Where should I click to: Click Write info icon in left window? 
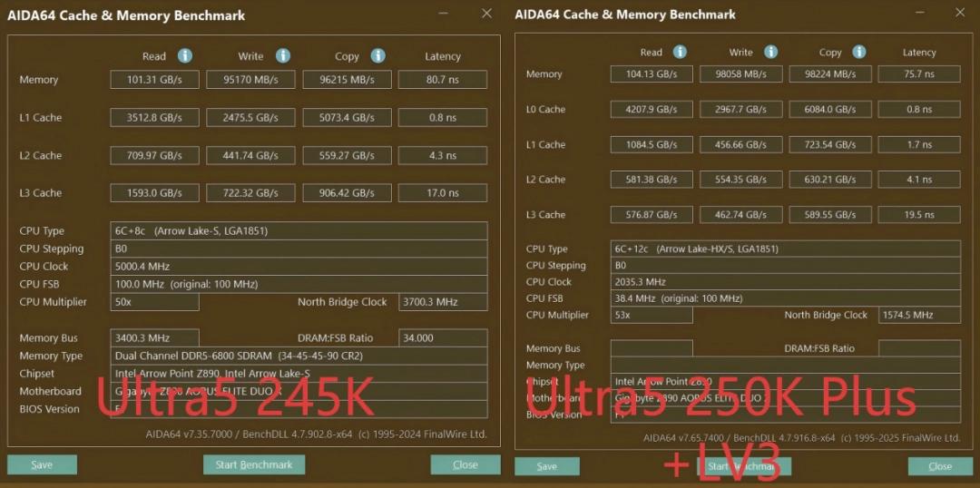click(x=283, y=56)
